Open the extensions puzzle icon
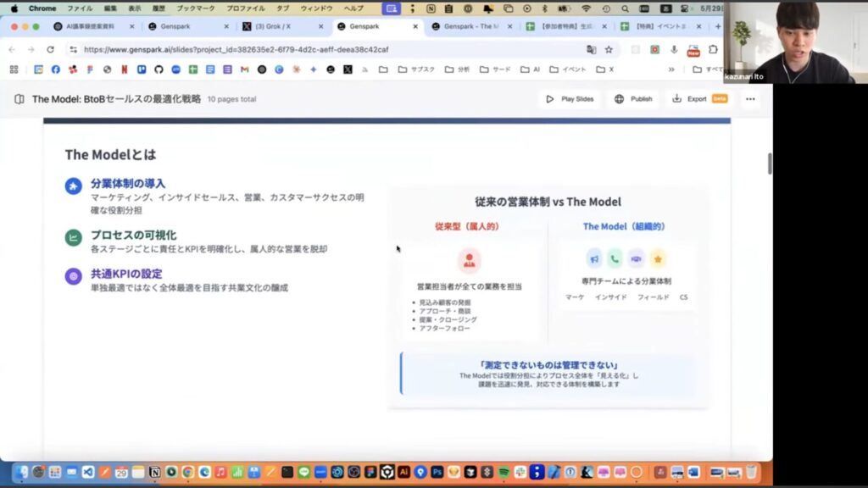Image resolution: width=868 pixels, height=488 pixels. point(714,49)
